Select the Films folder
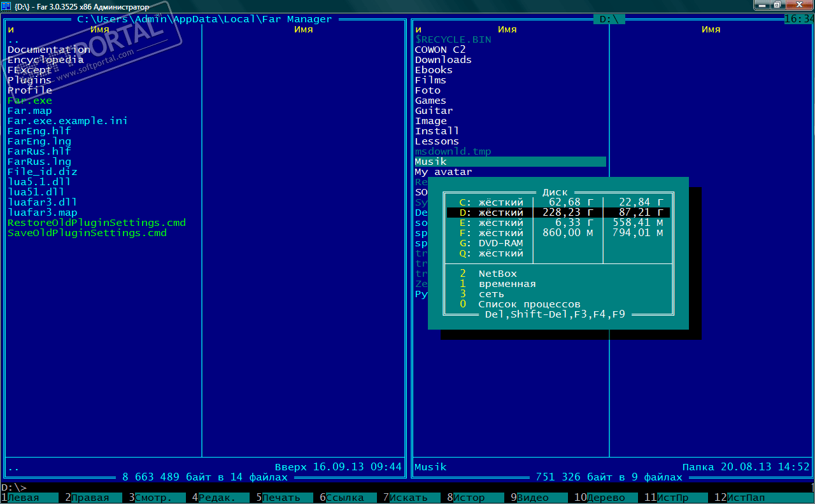The width and height of the screenshot is (815, 504). [431, 80]
